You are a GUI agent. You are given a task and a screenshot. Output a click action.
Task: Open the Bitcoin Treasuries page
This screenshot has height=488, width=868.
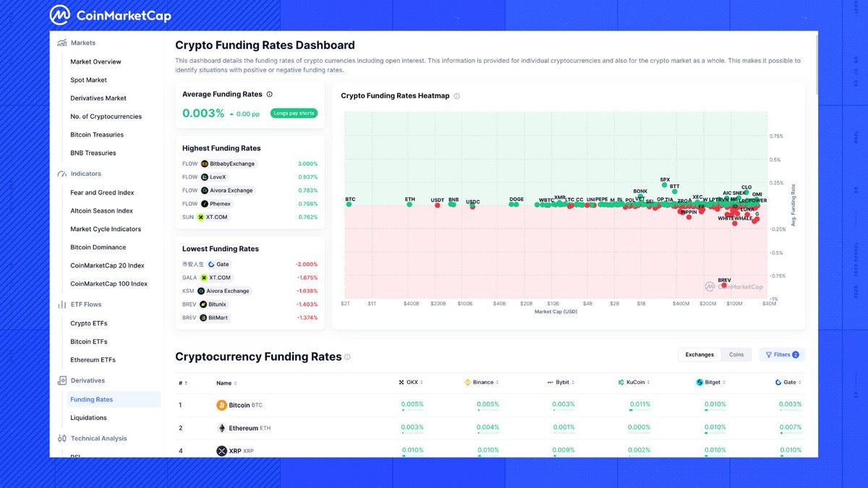tap(96, 134)
